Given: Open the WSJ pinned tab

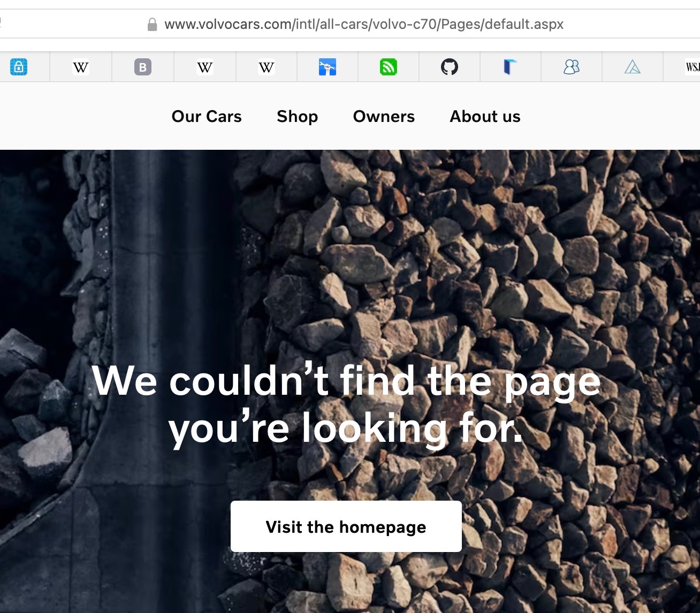Looking at the screenshot, I should click(691, 67).
